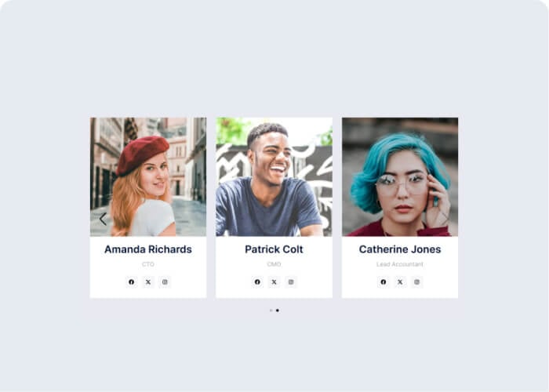Open the Amanda Richards name heading
Image resolution: width=549 pixels, height=392 pixels.
pyautogui.click(x=148, y=249)
